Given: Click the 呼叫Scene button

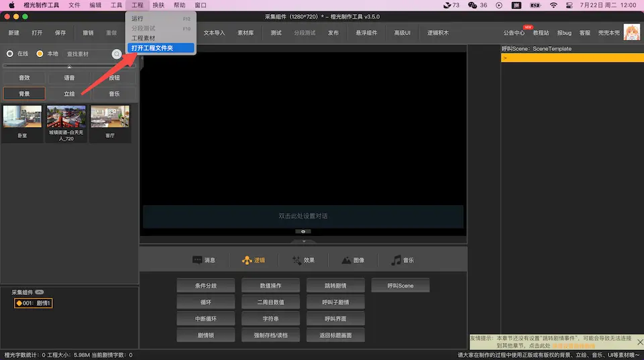Looking at the screenshot, I should pos(400,286).
